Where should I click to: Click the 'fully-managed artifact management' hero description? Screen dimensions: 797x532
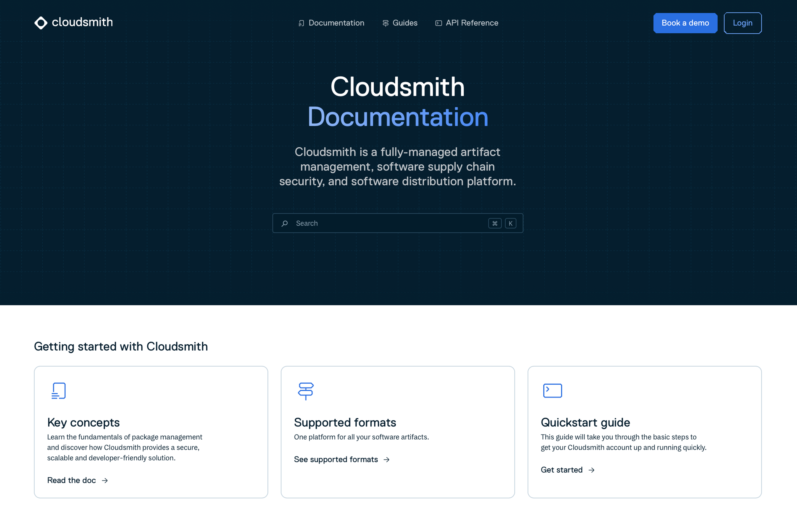(x=398, y=166)
